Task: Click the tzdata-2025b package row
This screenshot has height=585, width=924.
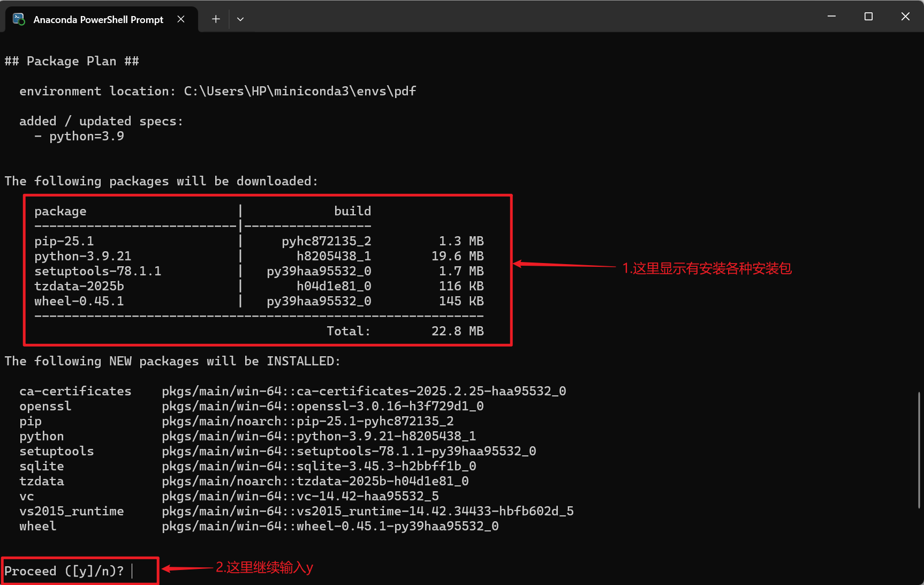Action: (x=259, y=286)
